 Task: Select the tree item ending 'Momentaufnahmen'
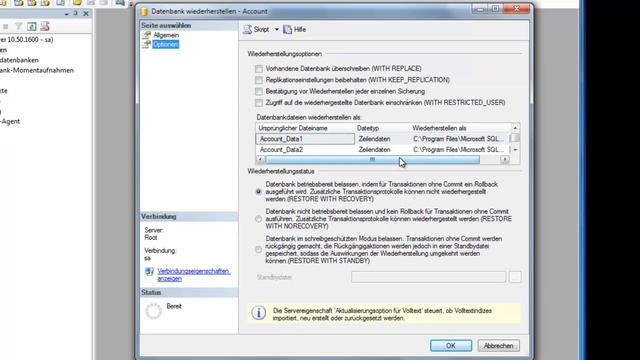(37, 70)
